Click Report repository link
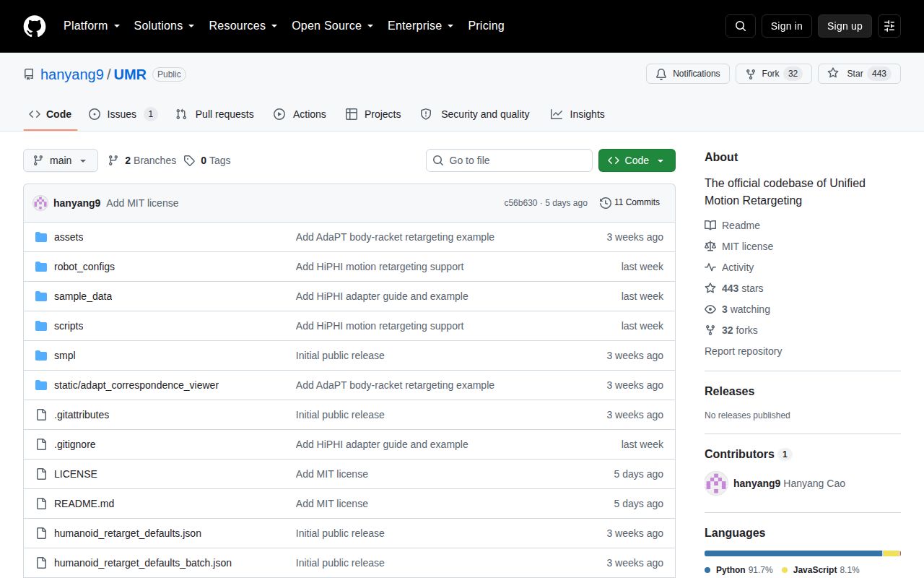924x578 pixels. pos(743,351)
